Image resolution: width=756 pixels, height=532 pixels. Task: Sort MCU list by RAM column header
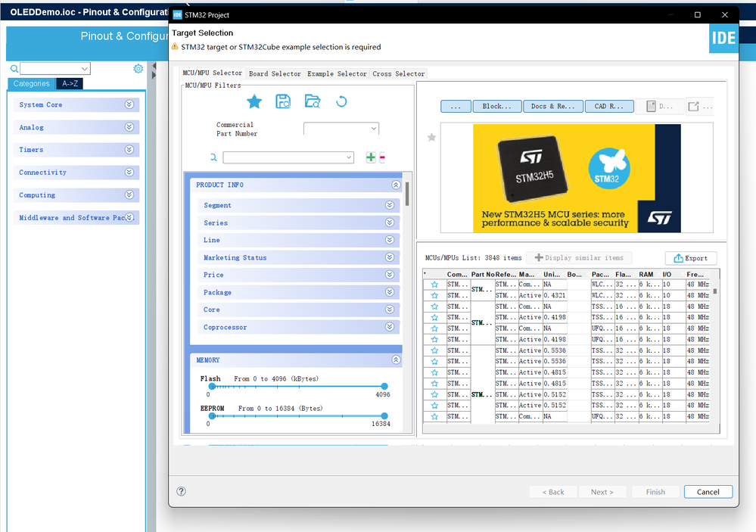click(x=646, y=274)
